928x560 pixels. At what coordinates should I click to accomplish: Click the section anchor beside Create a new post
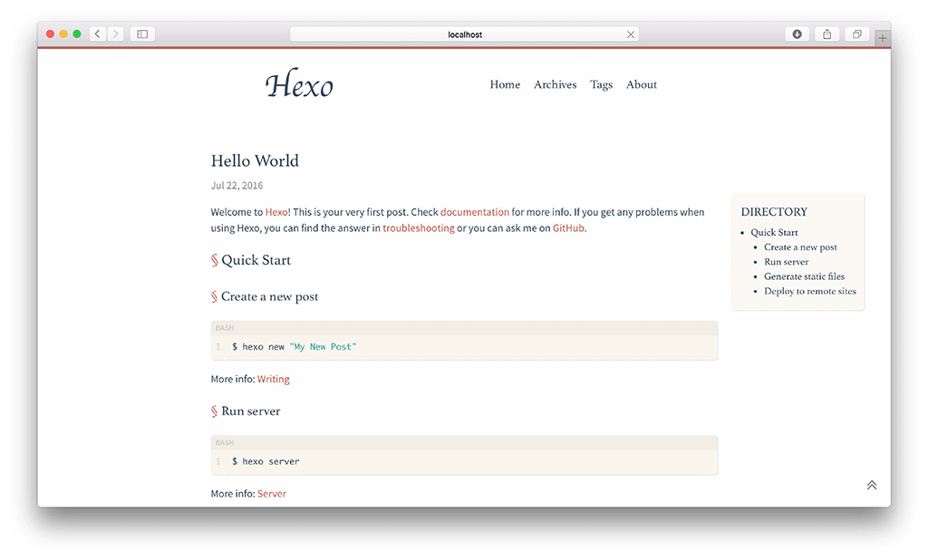pyautogui.click(x=214, y=296)
